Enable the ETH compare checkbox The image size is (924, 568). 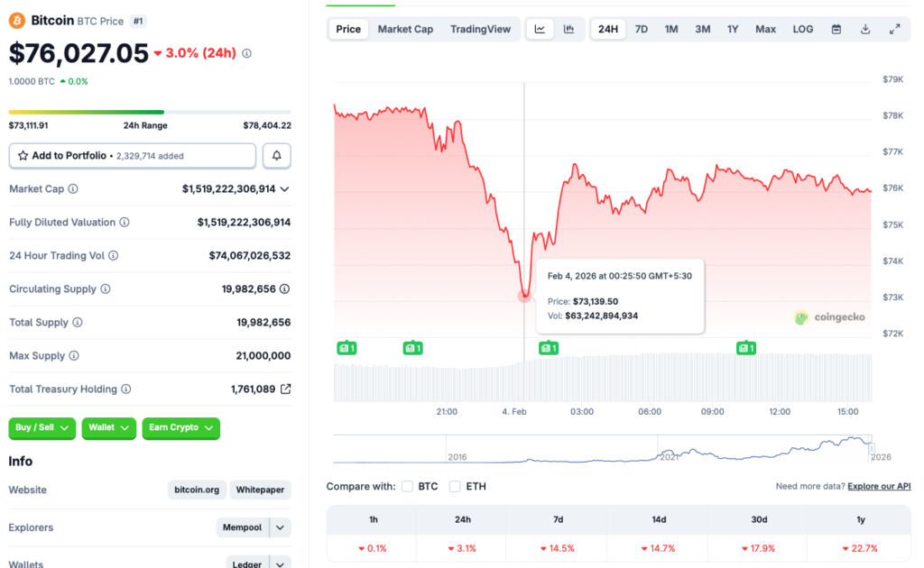(455, 486)
